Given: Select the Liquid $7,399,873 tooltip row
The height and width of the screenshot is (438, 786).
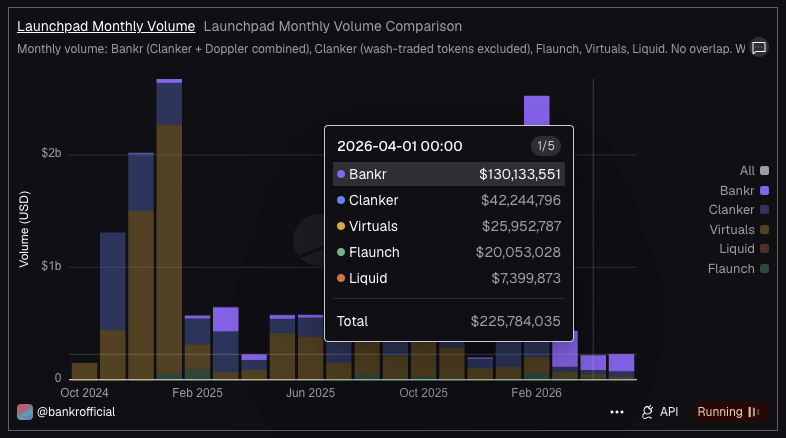Looking at the screenshot, I should pos(449,278).
